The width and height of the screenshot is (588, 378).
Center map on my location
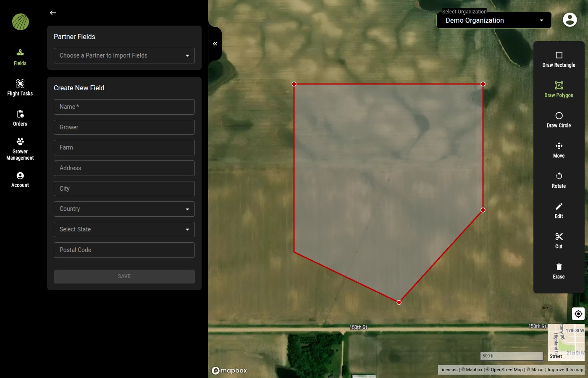578,314
